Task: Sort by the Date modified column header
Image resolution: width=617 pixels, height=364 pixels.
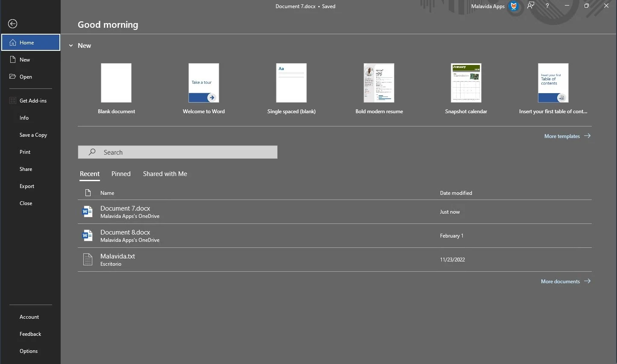Action: pos(456,193)
